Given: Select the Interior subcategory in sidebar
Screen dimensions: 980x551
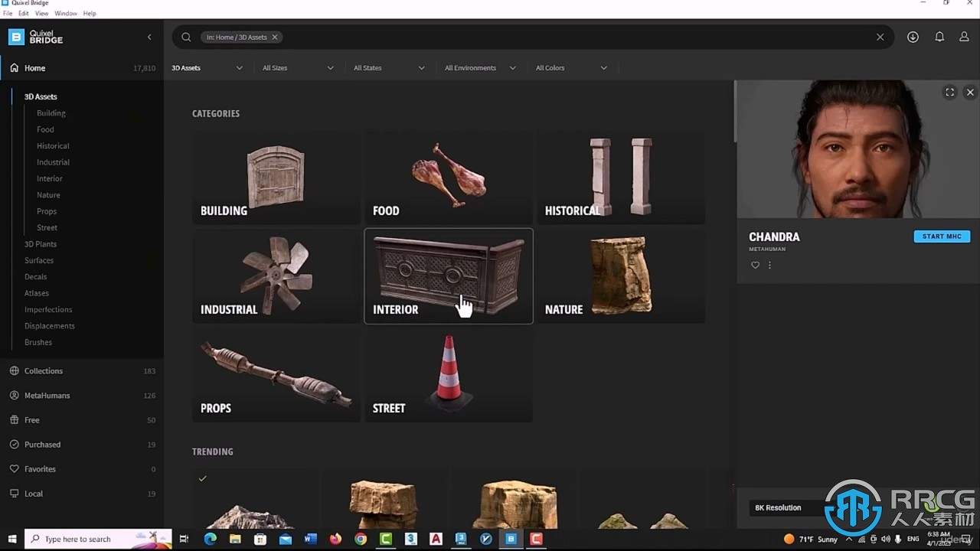Looking at the screenshot, I should [50, 178].
